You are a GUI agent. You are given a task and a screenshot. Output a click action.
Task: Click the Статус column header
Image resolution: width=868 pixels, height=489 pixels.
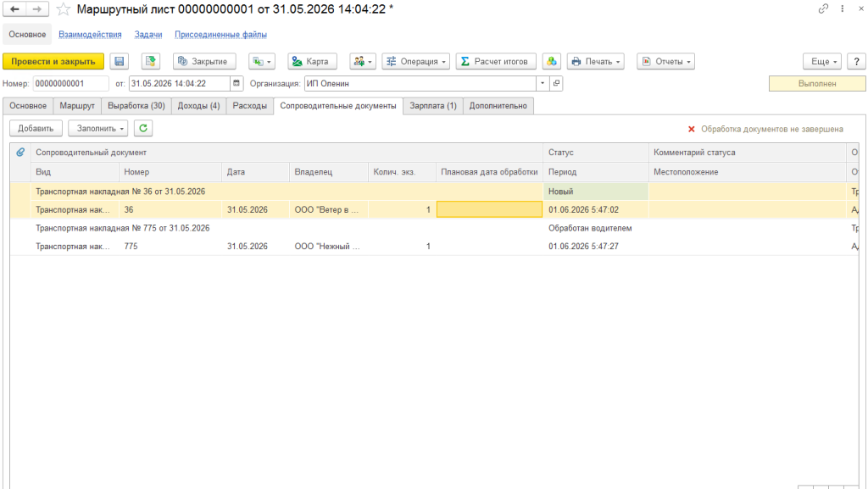coord(596,152)
